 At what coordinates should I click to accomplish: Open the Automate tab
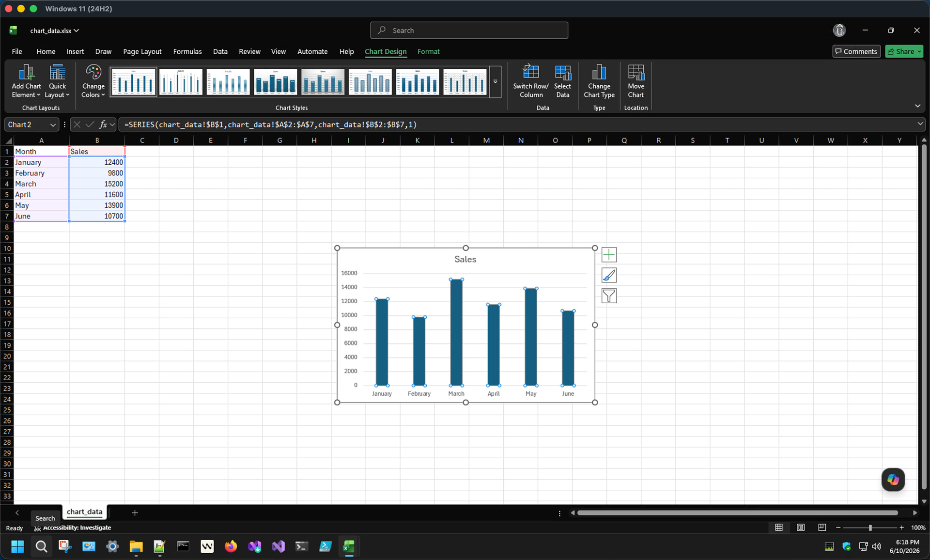pos(312,51)
